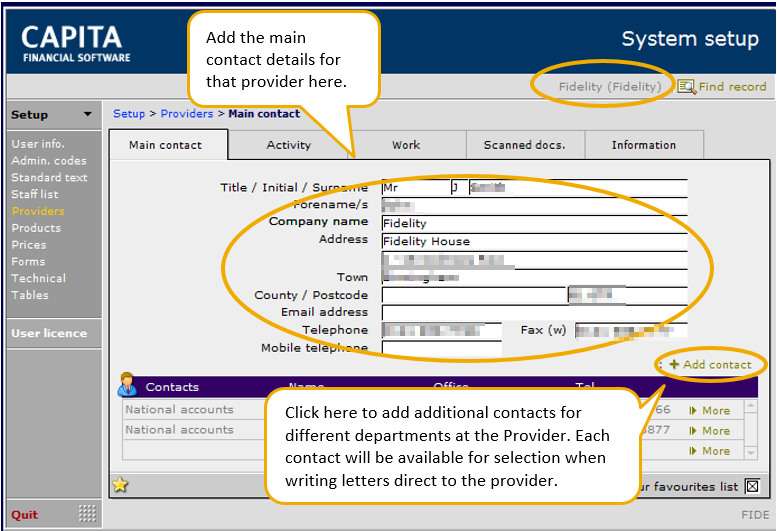The image size is (777, 531).
Task: Click the Town input field
Action: [534, 277]
